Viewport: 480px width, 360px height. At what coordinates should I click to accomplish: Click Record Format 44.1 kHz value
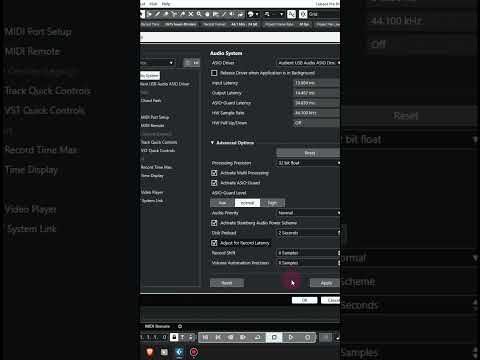coord(244,24)
